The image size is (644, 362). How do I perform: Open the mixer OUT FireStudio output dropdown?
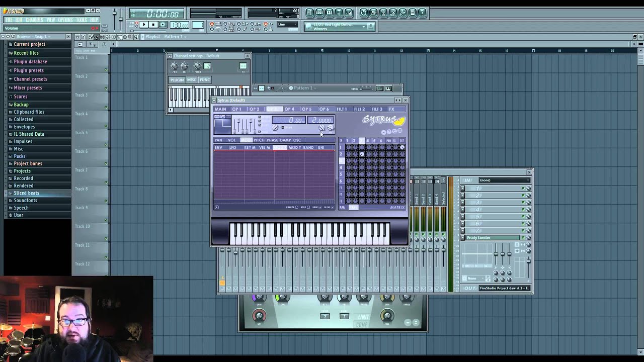[505, 288]
